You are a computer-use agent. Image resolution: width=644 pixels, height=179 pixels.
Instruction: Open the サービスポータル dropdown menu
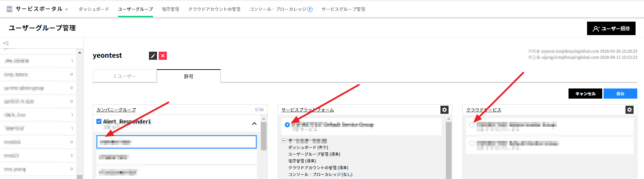[x=67, y=9]
